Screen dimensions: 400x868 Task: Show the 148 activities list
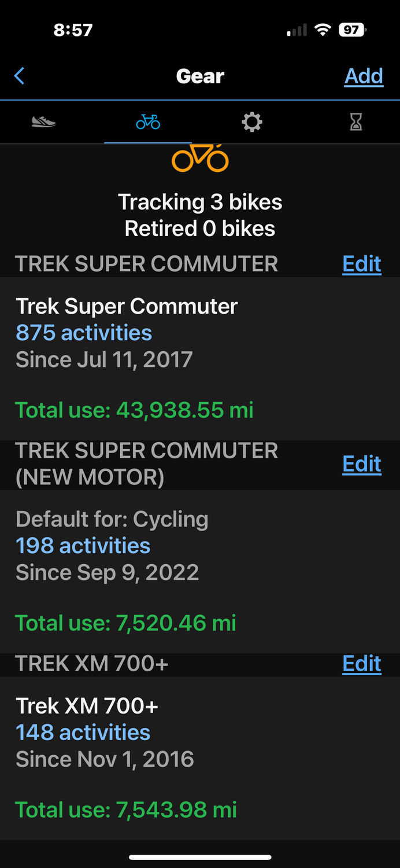[83, 733]
